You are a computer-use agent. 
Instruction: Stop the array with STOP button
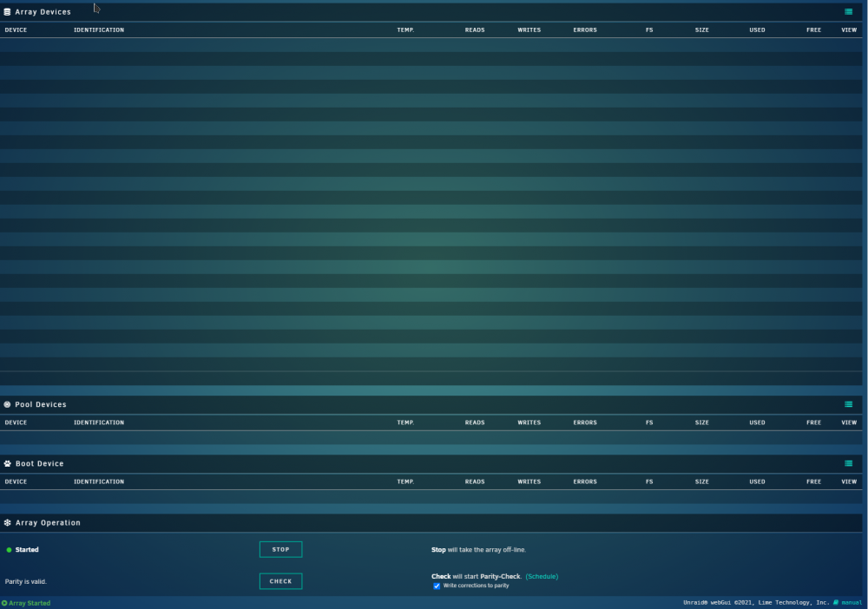(280, 549)
